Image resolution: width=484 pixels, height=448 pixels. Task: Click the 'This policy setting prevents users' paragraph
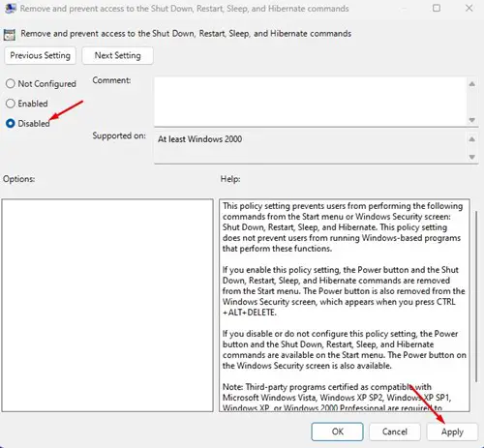coord(343,227)
